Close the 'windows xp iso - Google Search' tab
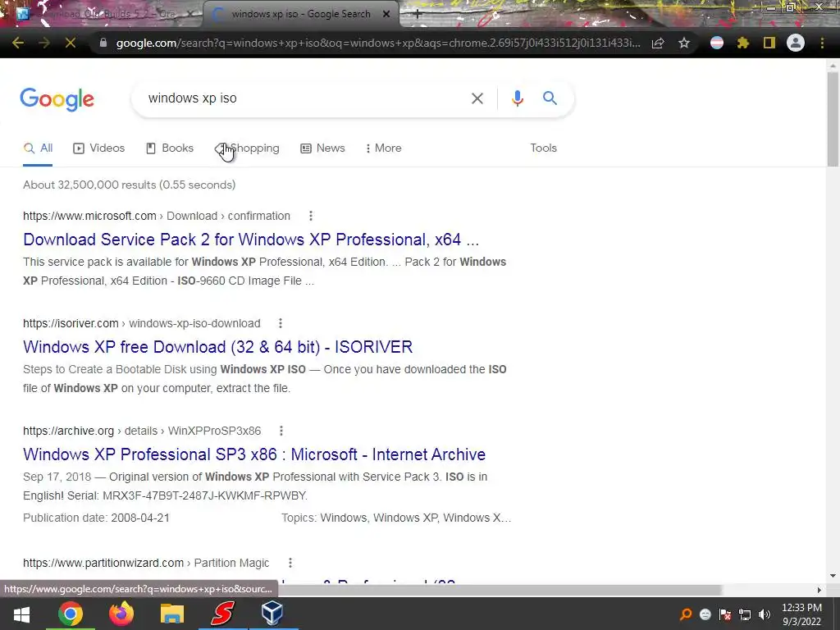The width and height of the screenshot is (840, 630). (x=386, y=14)
